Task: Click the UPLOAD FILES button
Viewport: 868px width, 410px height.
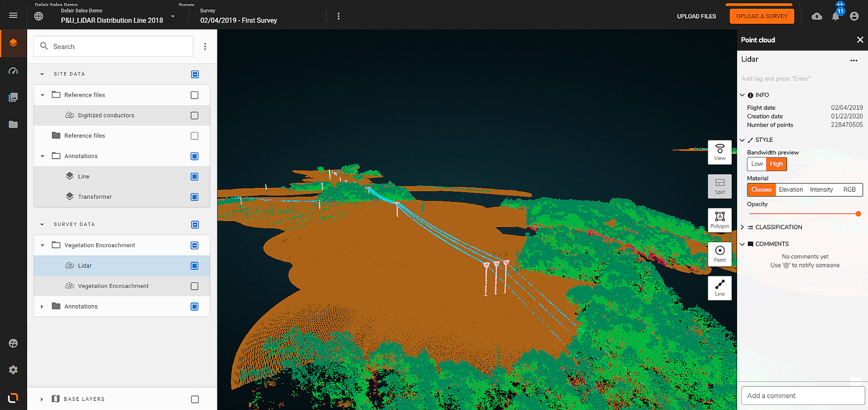Action: [696, 16]
